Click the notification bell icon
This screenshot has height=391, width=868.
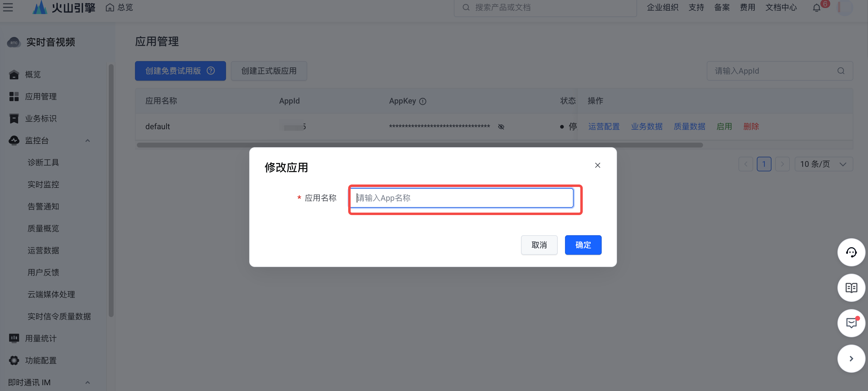[x=816, y=8]
